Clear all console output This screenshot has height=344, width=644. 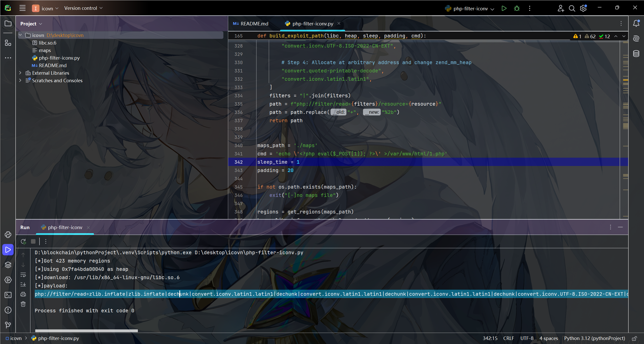pos(23,304)
